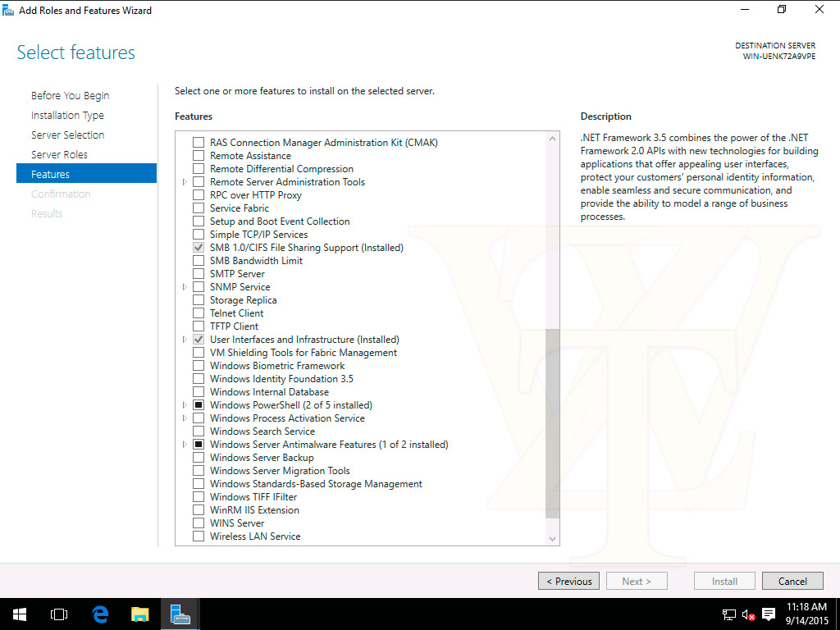Screen dimensions: 840x630
Task: Click the scroll down arrow in features list
Action: tap(552, 538)
